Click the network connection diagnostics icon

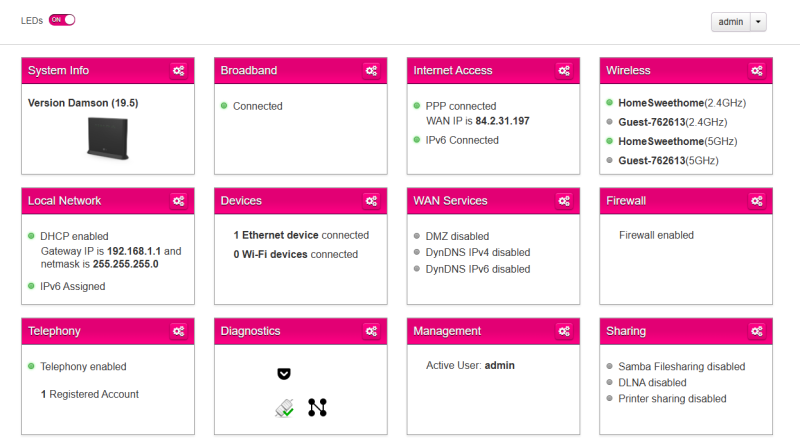pos(317,407)
